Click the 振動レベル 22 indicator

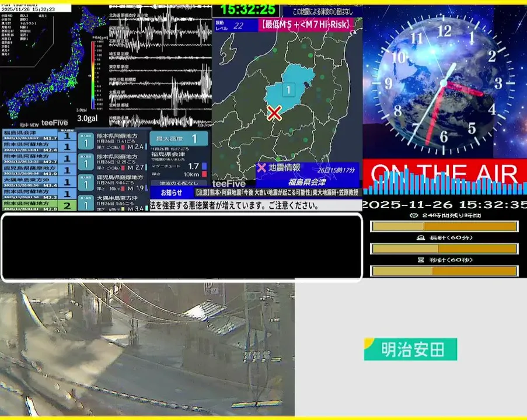(236, 25)
